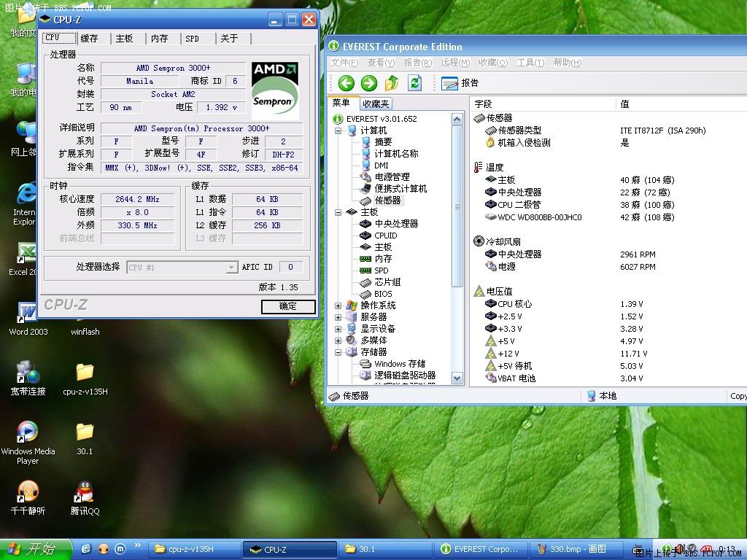Click the cpu-z-v135H taskbar button

click(196, 549)
